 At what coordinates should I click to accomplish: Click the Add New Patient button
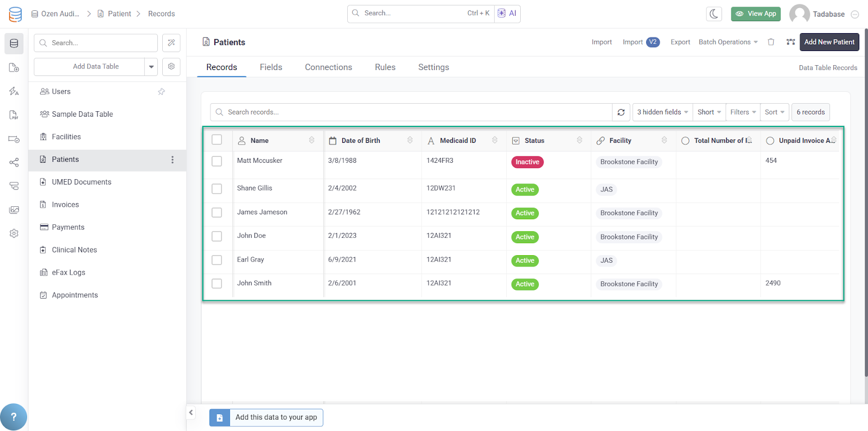coord(829,42)
